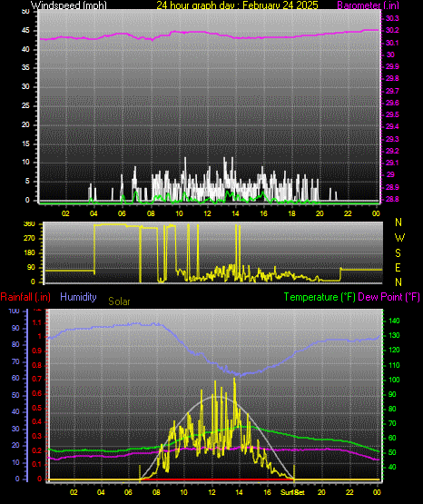Viewport: 423px width, 504px height.
Task: Click the W compass direction label
Action: 399,238
